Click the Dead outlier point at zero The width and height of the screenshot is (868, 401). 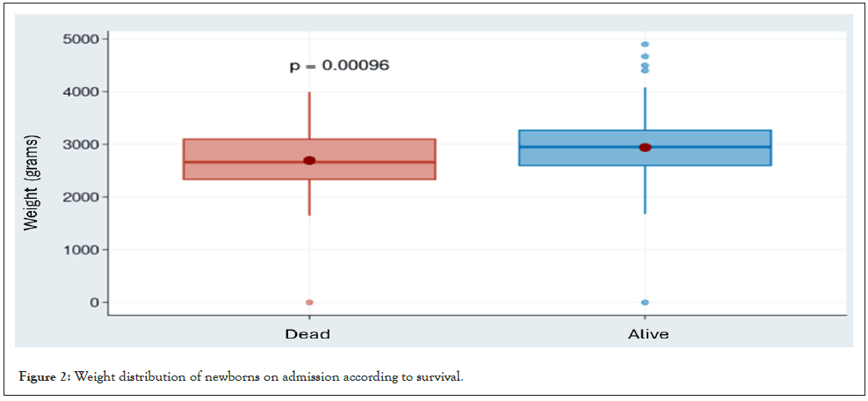(309, 303)
